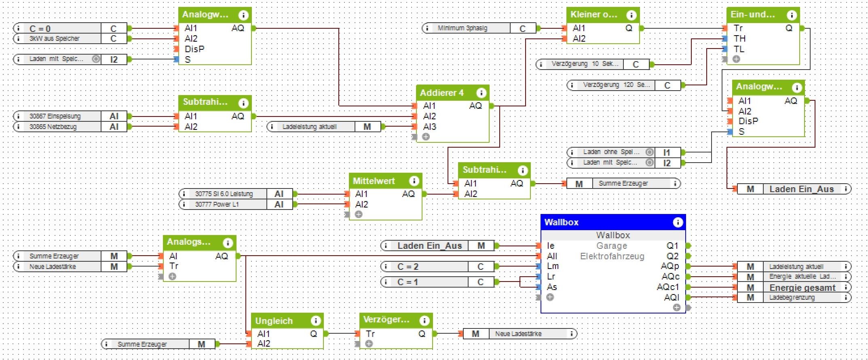The image size is (868, 360).
Task: Select the Analogs... block title
Action: pyautogui.click(x=189, y=242)
